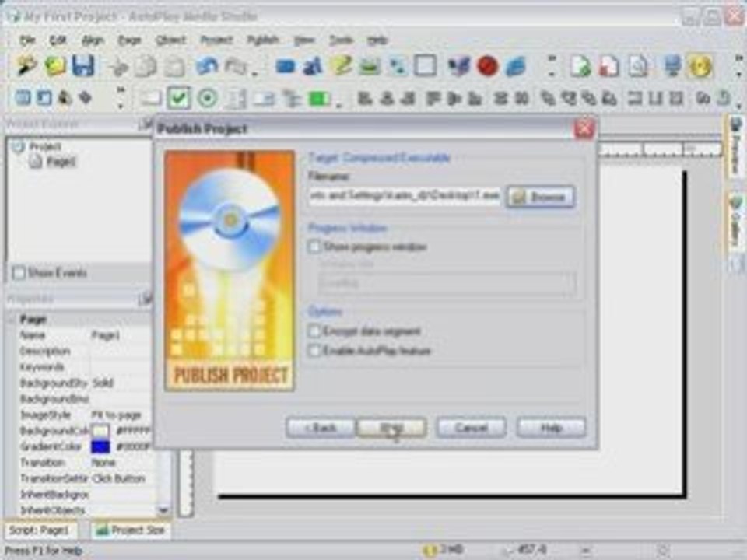This screenshot has height=560, width=747.
Task: Click the New Project wand icon
Action: [26, 65]
